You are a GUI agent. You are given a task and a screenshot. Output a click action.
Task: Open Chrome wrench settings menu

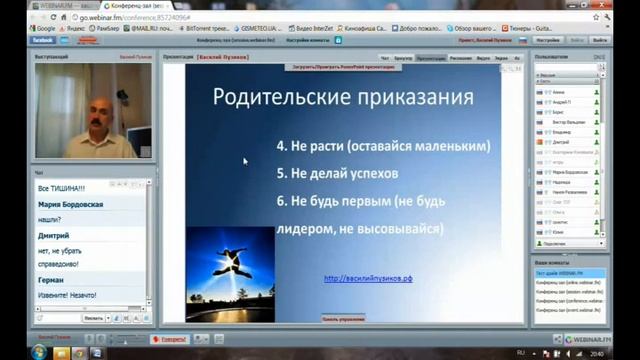[607, 17]
